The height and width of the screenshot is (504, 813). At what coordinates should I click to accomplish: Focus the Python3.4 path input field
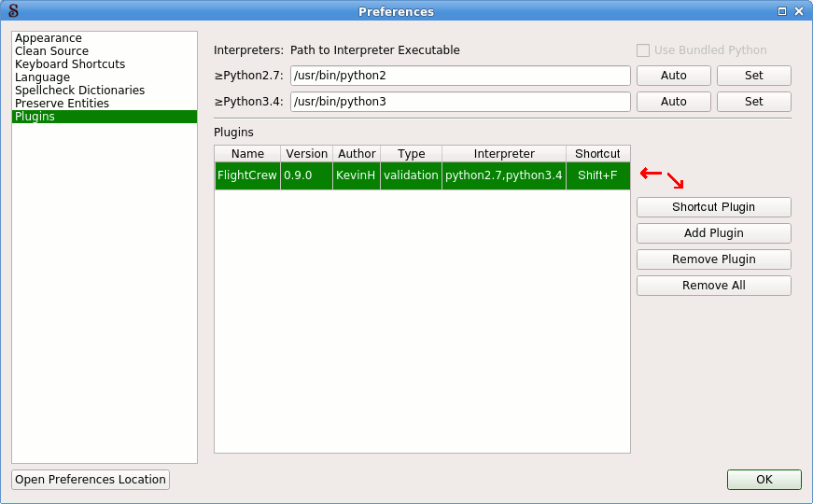[x=460, y=102]
